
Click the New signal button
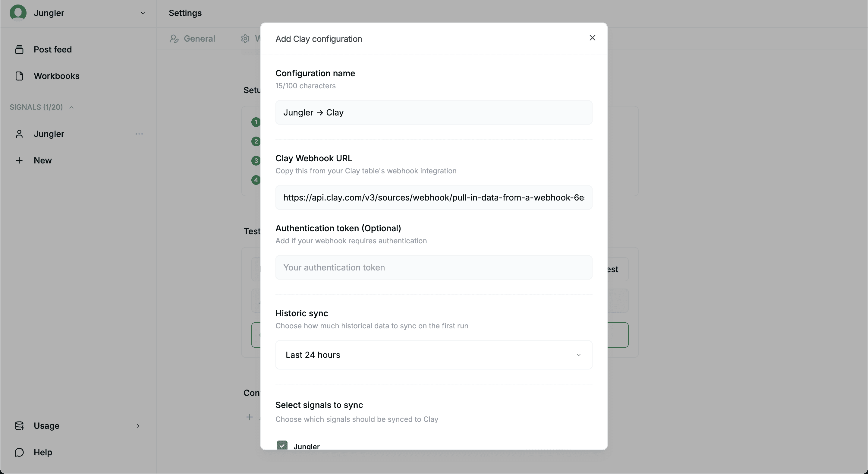[42, 160]
